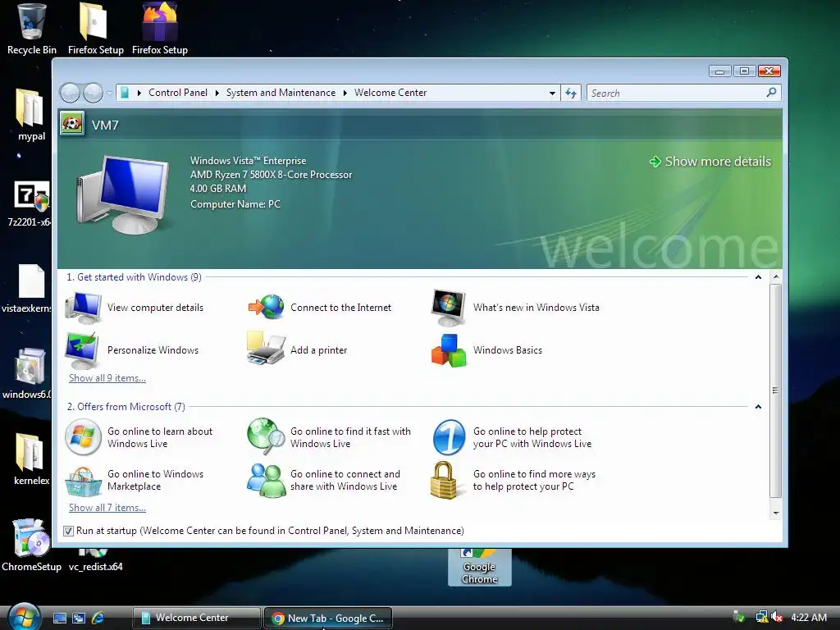The height and width of the screenshot is (630, 840).
Task: Click Welcome Center breadcrumb
Action: pos(390,93)
